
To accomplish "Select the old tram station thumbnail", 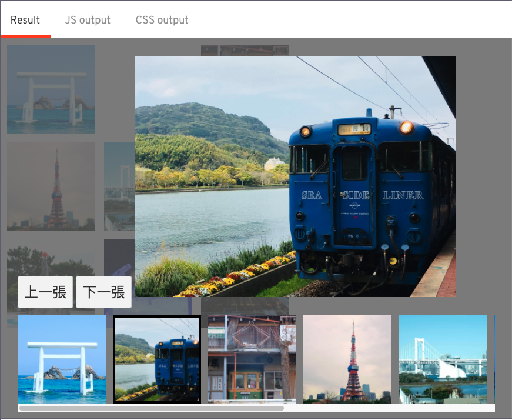I will [252, 359].
